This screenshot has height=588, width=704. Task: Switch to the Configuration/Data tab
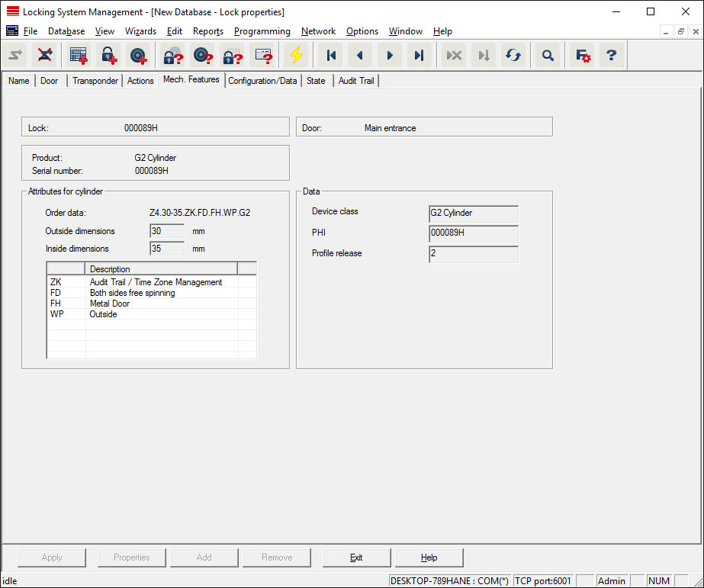click(x=262, y=81)
